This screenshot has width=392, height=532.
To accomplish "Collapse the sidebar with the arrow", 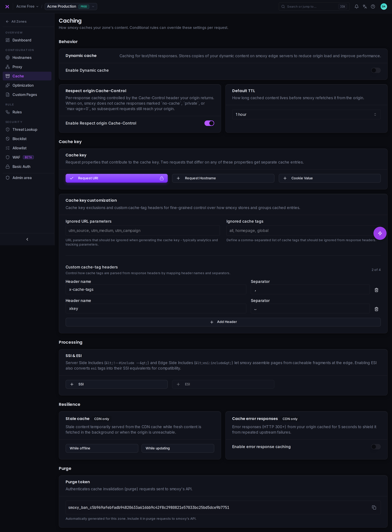I will 27,239.
